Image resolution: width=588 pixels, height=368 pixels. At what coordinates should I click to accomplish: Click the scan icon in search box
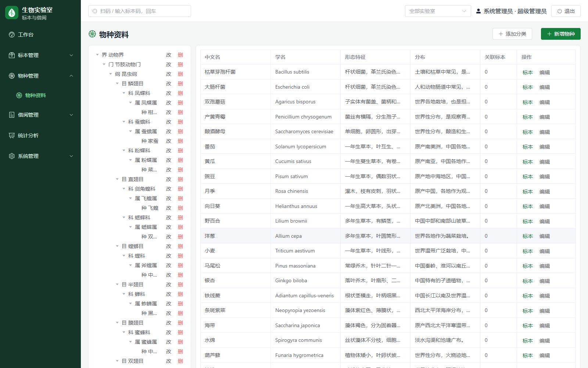pos(95,11)
